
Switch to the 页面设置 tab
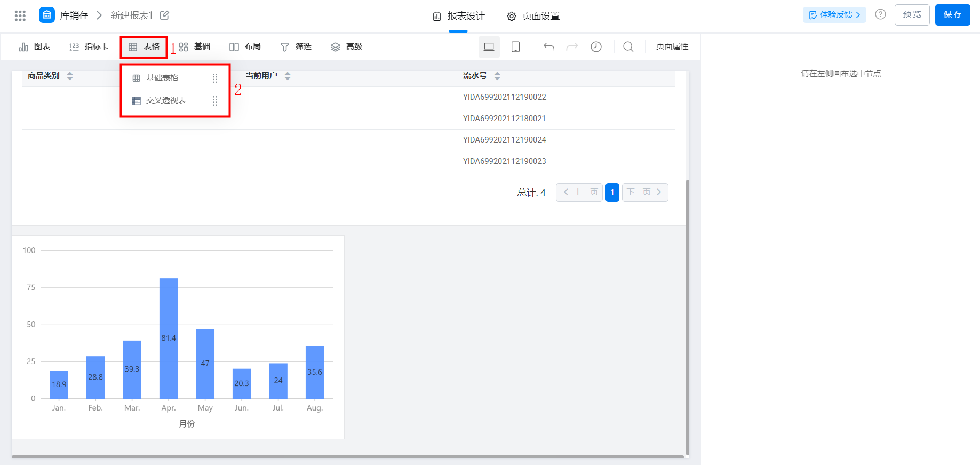[533, 16]
